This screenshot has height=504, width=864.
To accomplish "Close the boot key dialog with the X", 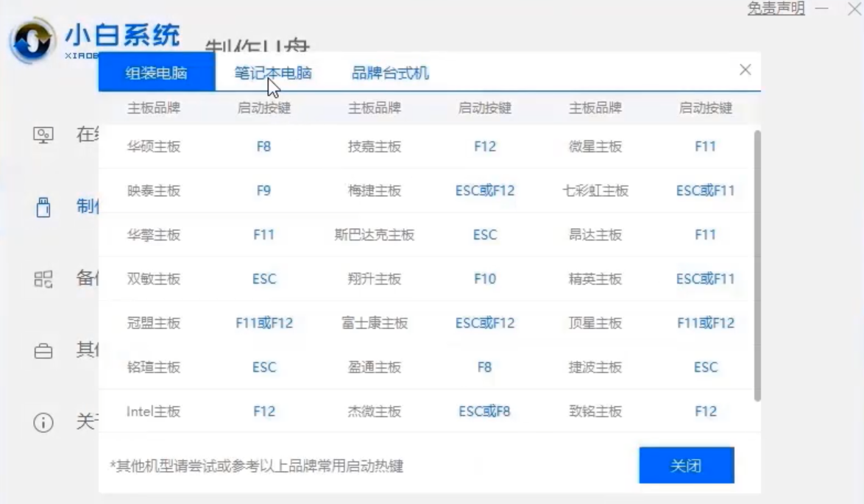I will click(746, 71).
